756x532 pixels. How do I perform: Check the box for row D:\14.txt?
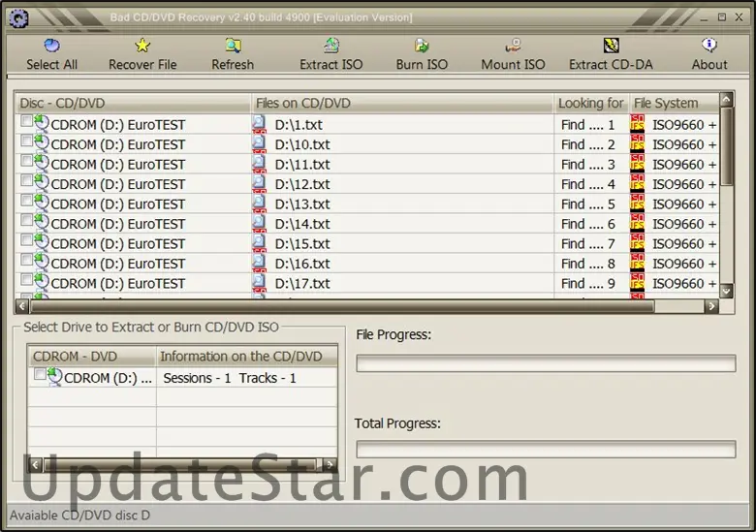[26, 220]
